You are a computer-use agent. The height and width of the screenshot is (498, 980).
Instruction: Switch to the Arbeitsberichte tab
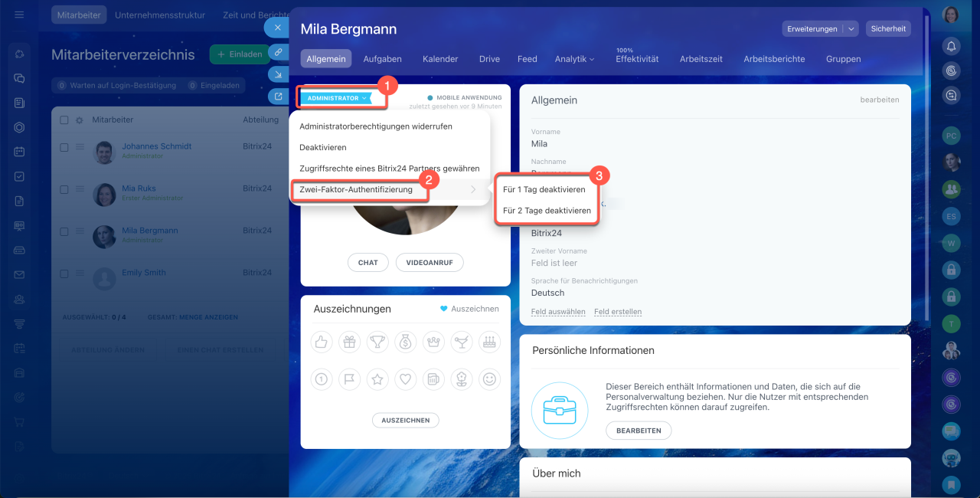(x=774, y=59)
